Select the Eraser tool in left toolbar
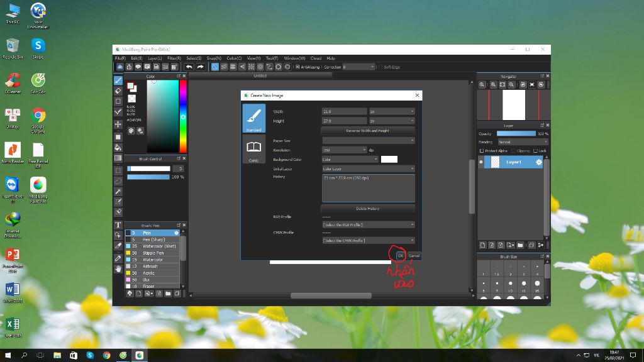 [x=118, y=90]
